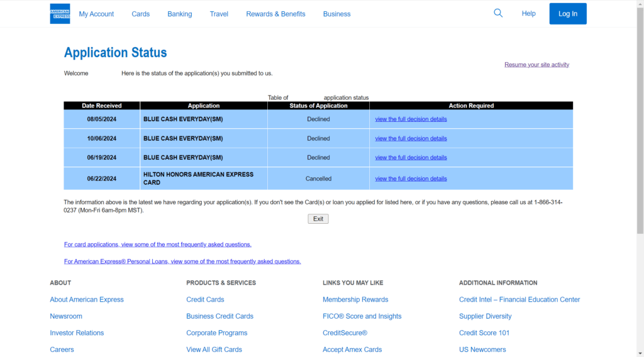Click the Action Required column header

click(x=471, y=106)
